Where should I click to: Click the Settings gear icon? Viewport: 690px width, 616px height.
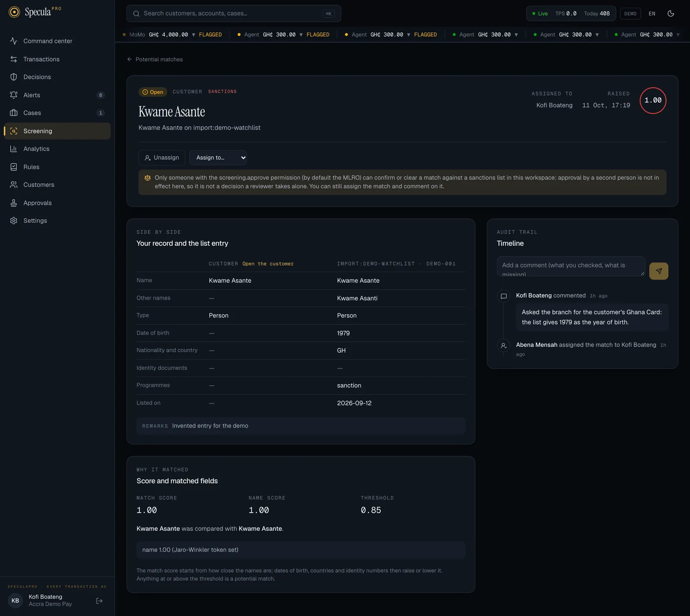coord(14,220)
